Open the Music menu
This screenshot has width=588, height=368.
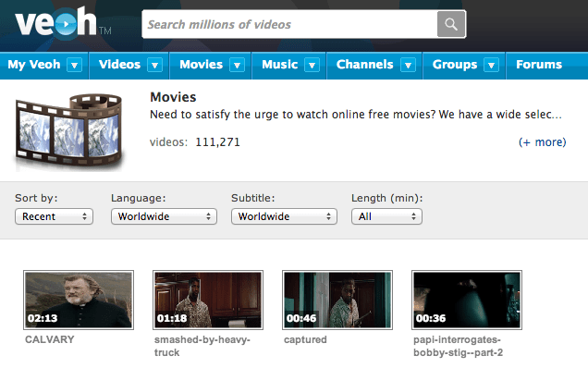(280, 65)
